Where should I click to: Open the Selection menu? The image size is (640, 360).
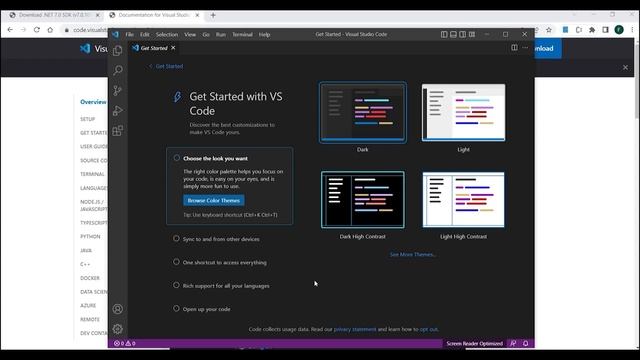tap(167, 35)
